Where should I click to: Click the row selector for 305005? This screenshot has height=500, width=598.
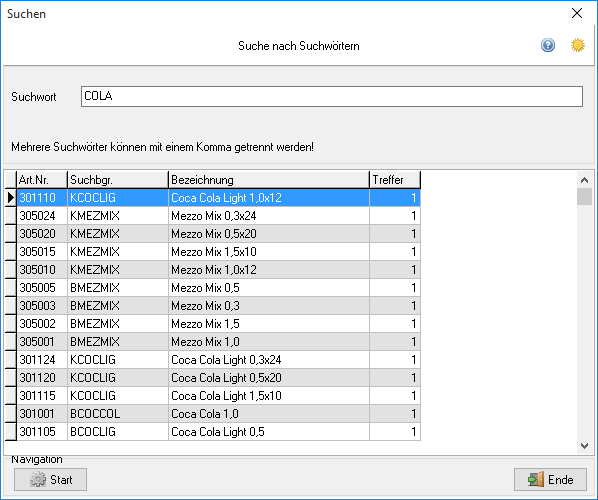pyautogui.click(x=11, y=288)
